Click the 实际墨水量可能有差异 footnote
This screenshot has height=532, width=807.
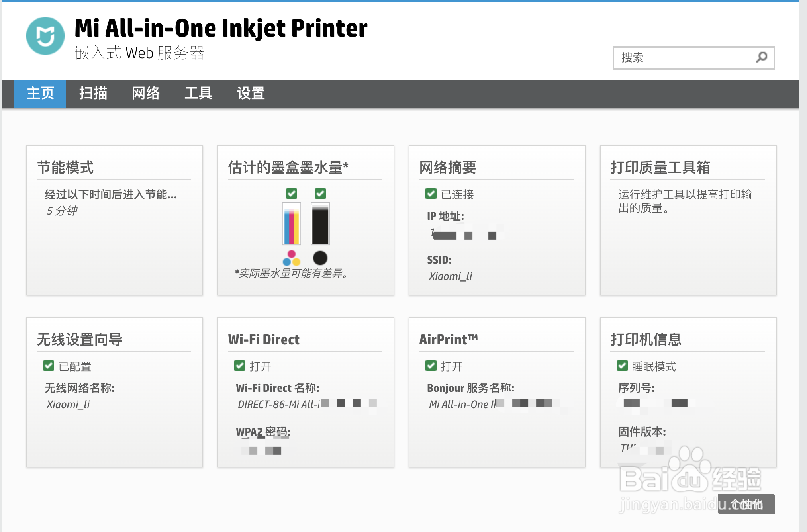pyautogui.click(x=292, y=274)
